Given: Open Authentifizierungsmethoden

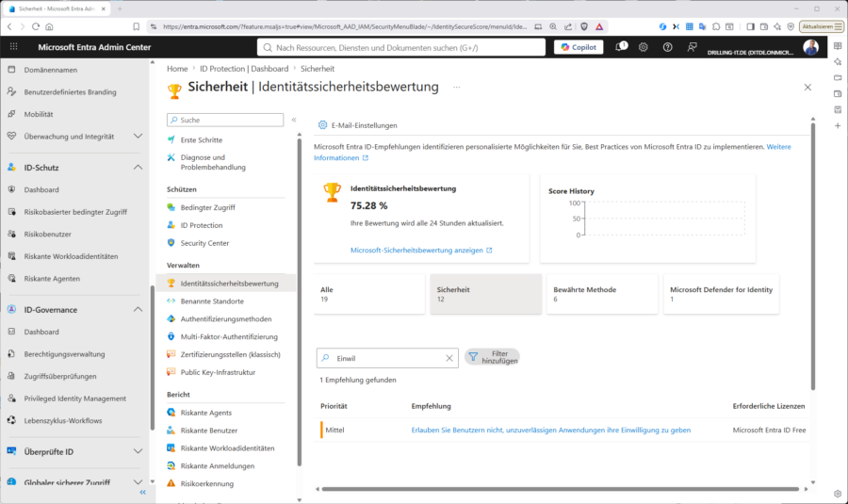Looking at the screenshot, I should point(226,319).
